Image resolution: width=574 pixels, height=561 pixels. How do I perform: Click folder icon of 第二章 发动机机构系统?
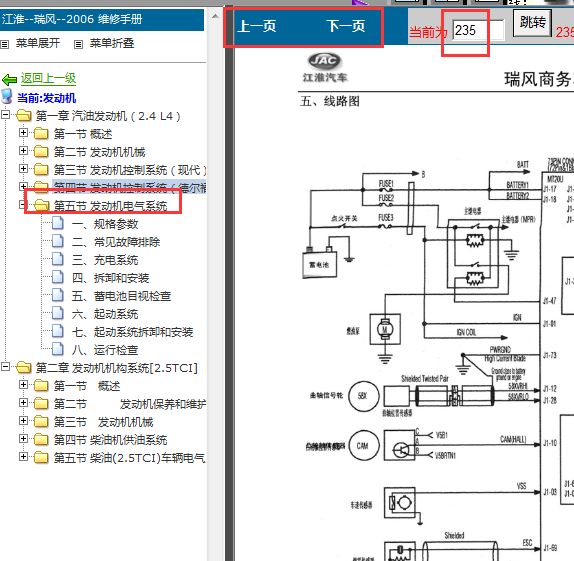pos(24,367)
